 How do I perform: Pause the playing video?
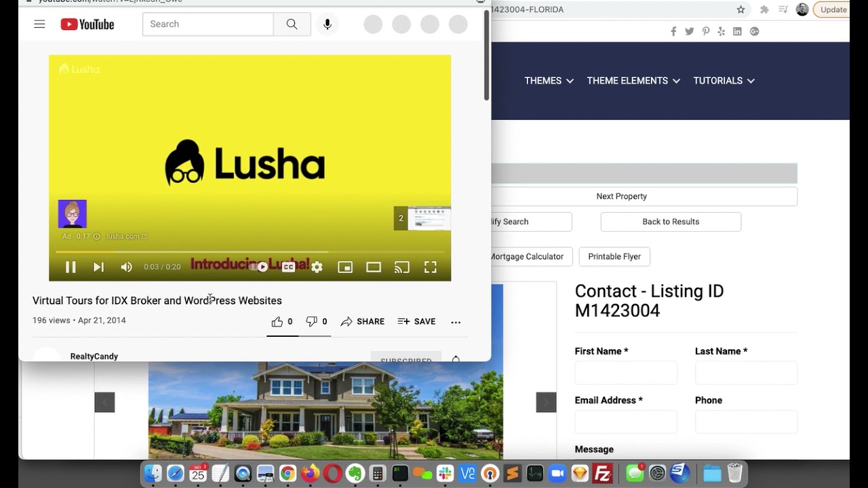tap(71, 267)
